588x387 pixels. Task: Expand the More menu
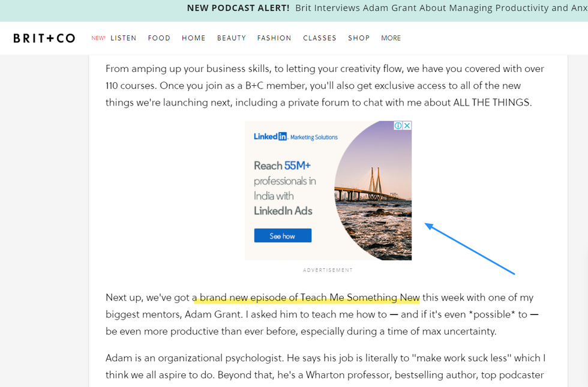(x=391, y=38)
